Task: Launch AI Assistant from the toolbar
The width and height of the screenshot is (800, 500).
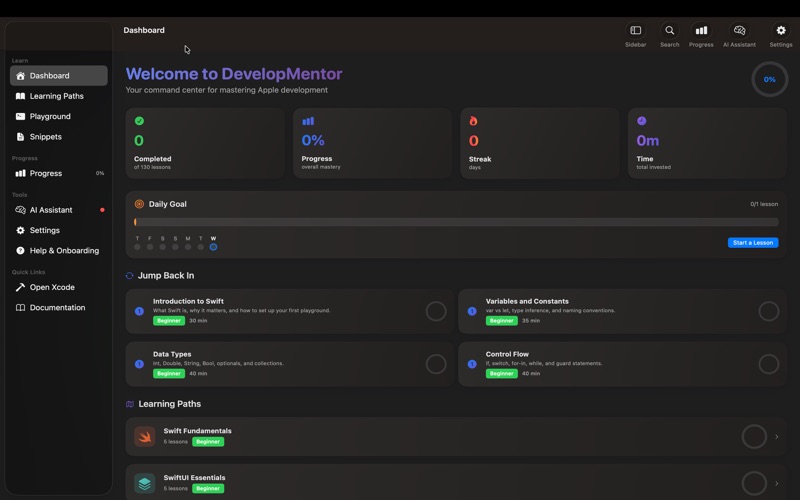Action: tap(739, 31)
